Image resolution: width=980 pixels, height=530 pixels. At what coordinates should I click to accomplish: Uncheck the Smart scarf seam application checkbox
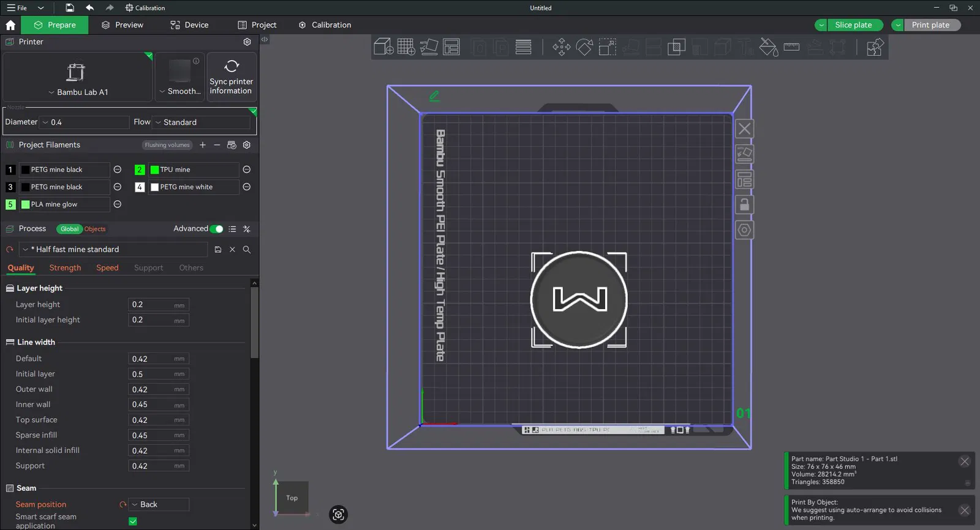coord(133,521)
